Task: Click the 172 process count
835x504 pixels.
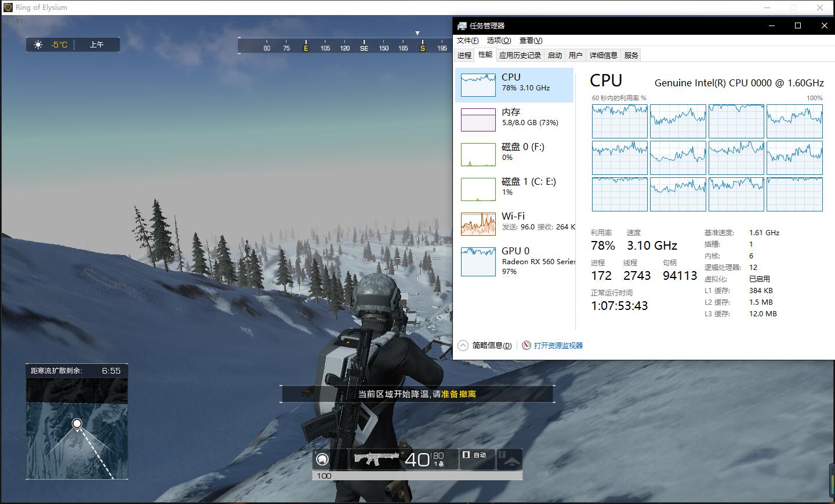Action: pos(601,276)
